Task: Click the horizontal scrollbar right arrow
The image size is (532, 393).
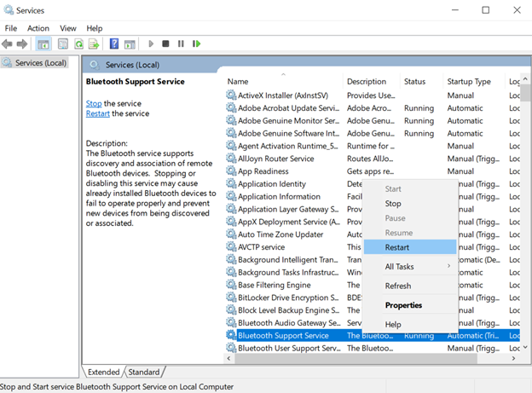Action: (514, 358)
